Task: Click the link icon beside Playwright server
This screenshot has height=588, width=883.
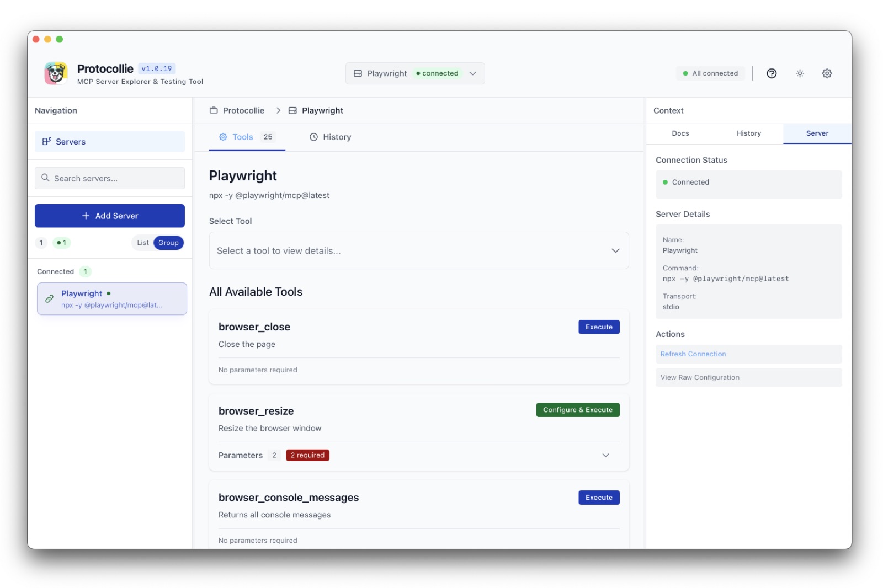Action: tap(49, 298)
